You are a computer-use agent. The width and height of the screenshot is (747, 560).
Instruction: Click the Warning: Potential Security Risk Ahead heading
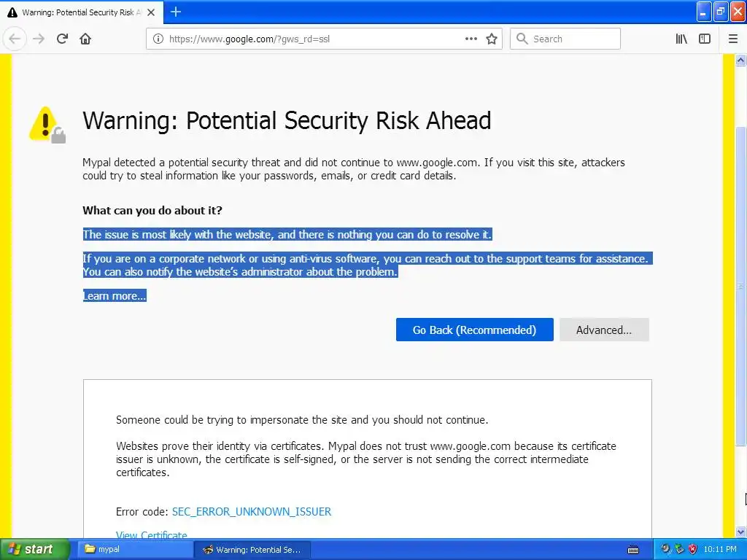tap(287, 120)
